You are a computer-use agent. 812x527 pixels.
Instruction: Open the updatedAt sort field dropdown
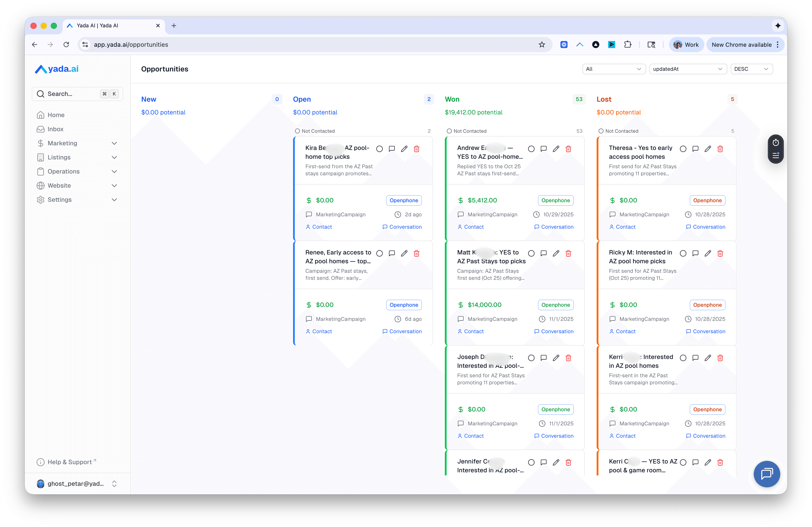[688, 69]
